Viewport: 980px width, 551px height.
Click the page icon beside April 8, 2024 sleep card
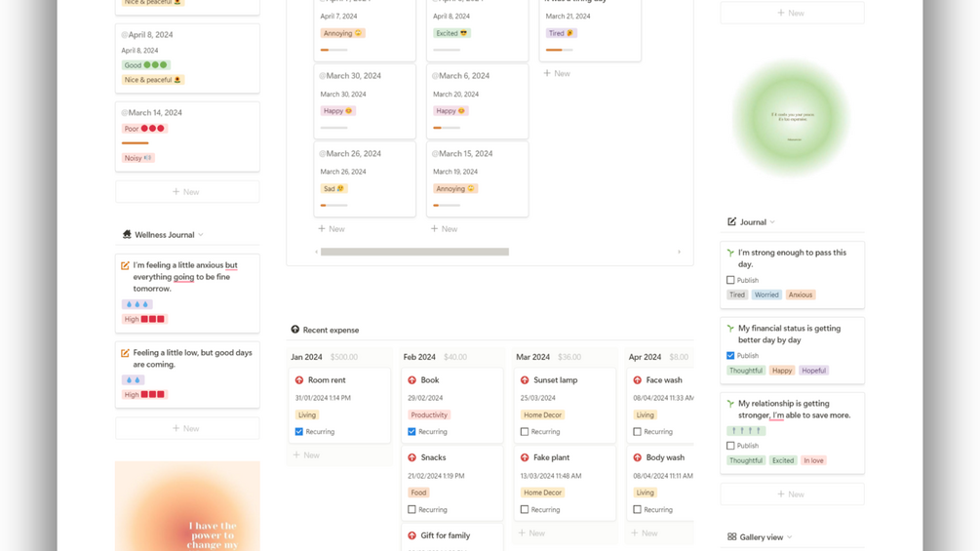coord(125,35)
